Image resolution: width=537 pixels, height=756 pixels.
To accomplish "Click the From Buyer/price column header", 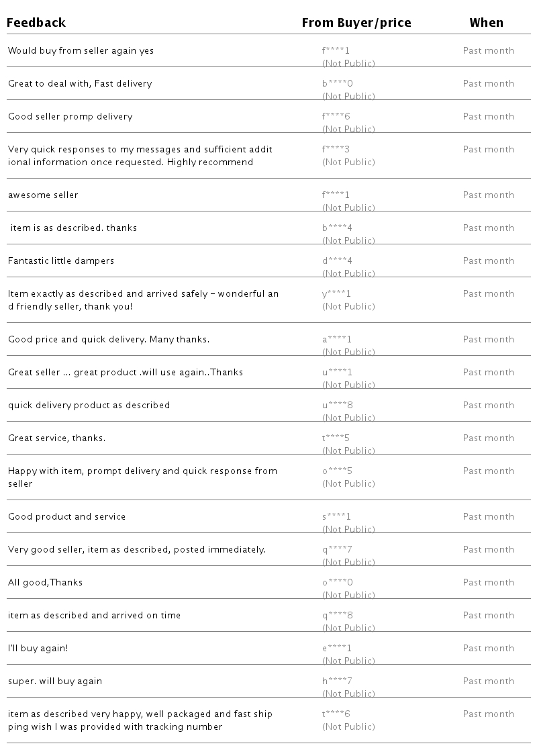I will click(x=356, y=23).
